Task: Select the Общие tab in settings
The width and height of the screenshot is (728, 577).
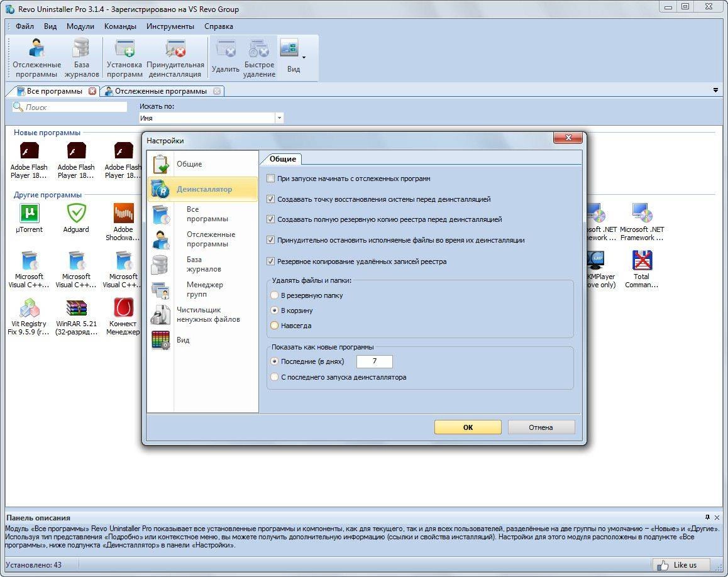Action: tap(283, 159)
